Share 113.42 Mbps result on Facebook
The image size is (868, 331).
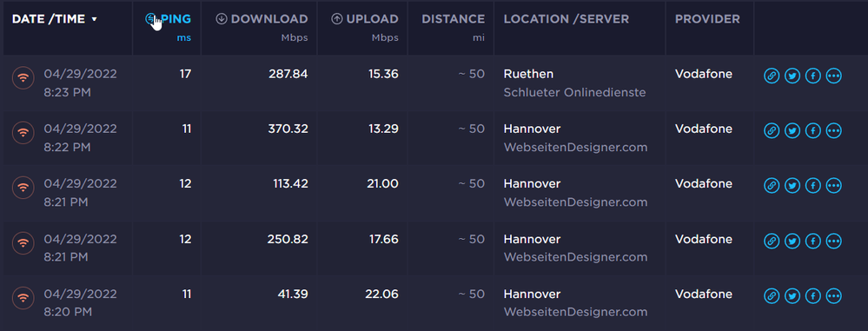coord(812,185)
